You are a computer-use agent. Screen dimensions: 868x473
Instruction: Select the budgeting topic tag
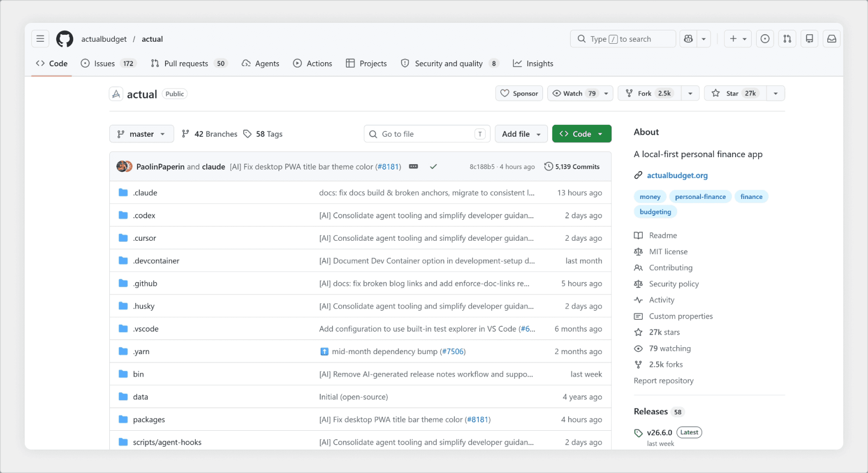point(655,211)
